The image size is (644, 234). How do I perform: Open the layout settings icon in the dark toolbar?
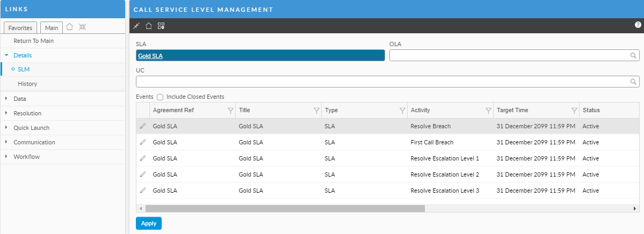pos(161,26)
